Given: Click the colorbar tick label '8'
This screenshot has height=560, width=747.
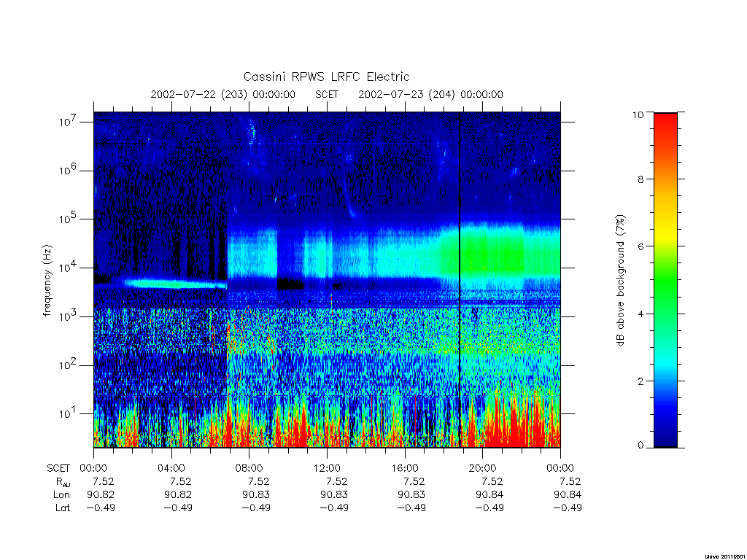Looking at the screenshot, I should [640, 179].
